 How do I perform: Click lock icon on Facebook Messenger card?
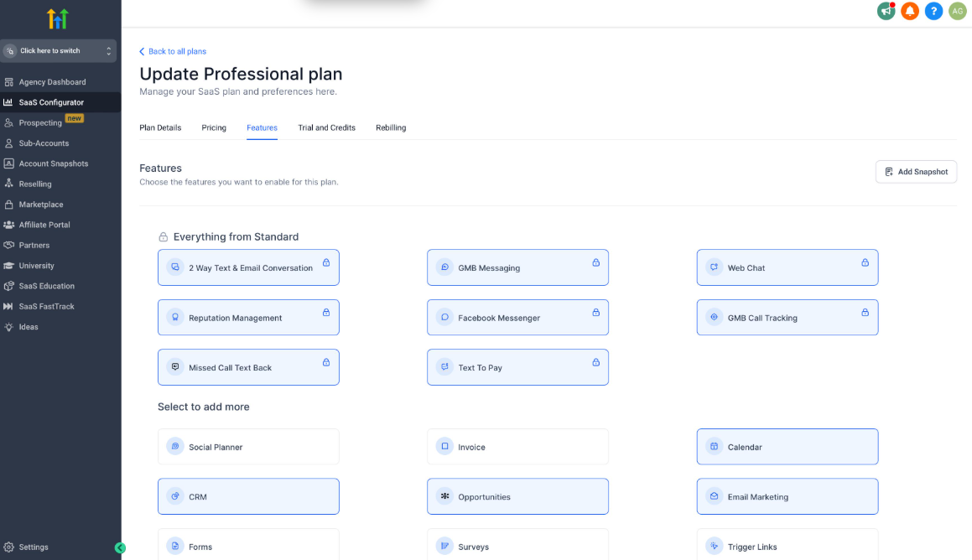[x=595, y=313]
